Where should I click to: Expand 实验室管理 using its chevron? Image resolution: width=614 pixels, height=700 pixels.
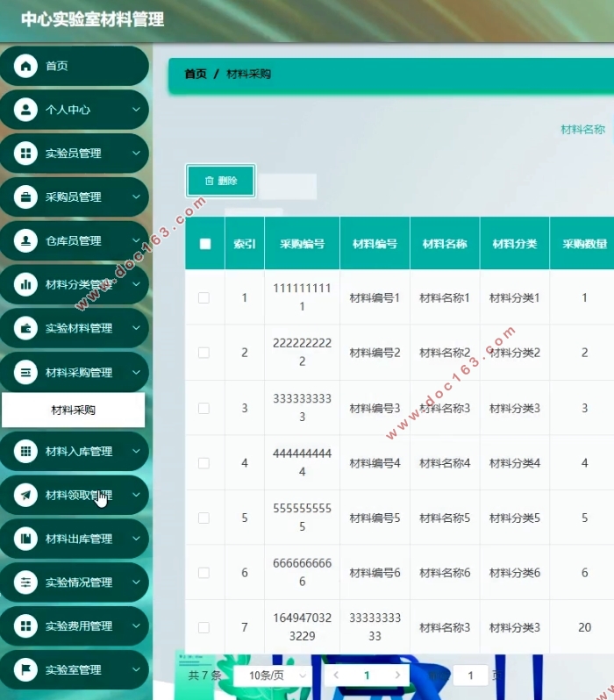136,669
